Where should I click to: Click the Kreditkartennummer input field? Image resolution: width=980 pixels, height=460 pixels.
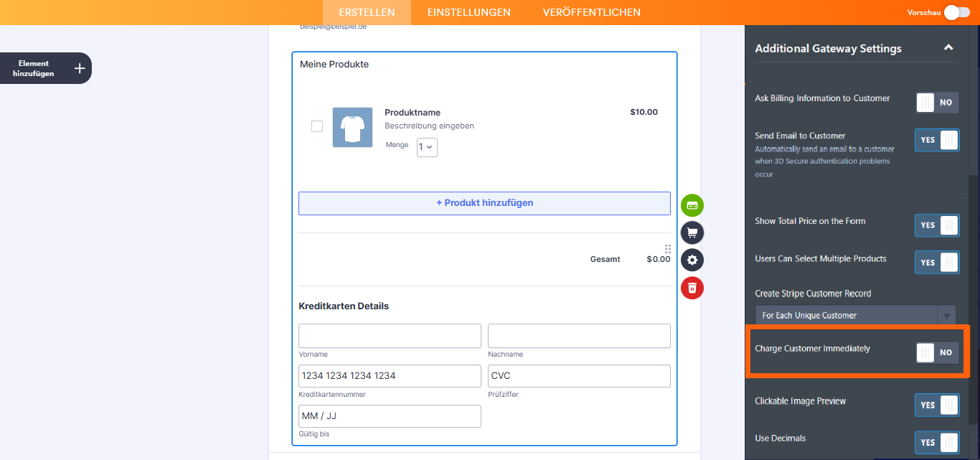pos(390,376)
